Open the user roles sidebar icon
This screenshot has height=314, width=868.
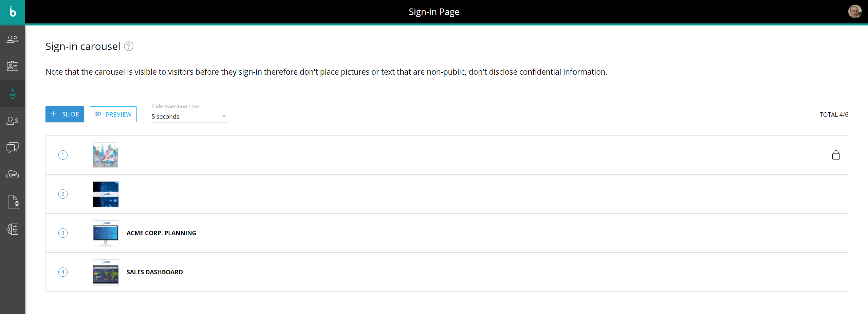tap(13, 121)
